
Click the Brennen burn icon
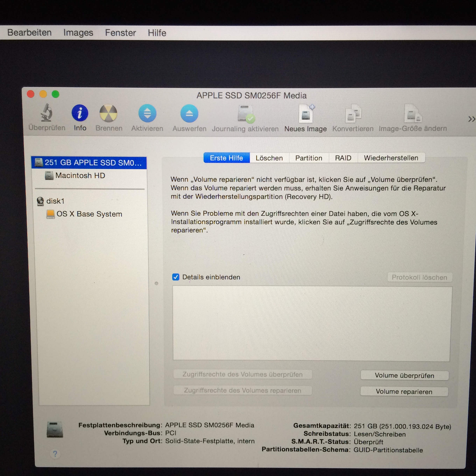(x=108, y=114)
